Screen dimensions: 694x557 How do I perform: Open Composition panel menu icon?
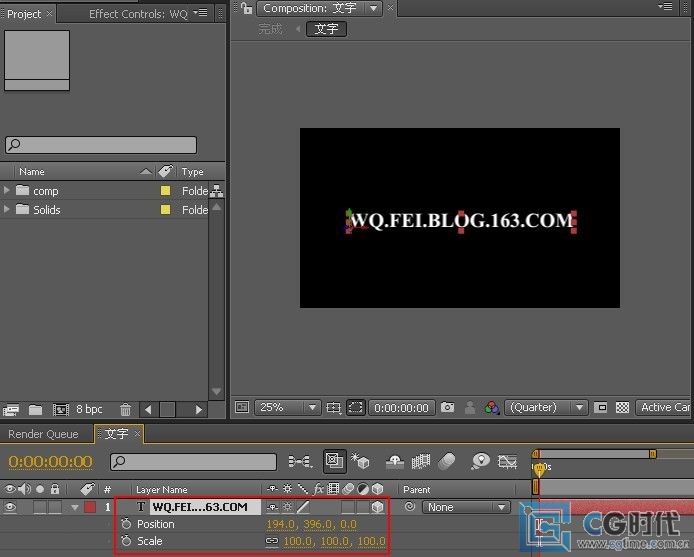(665, 6)
